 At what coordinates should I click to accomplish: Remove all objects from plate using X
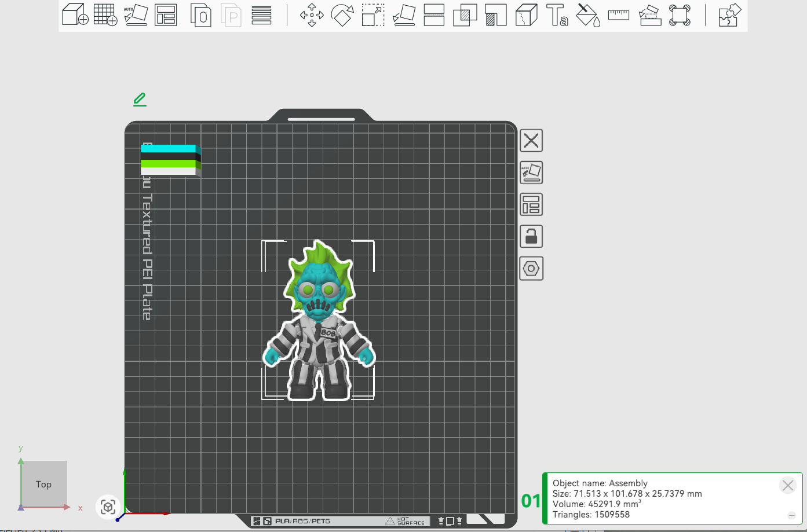pos(531,141)
